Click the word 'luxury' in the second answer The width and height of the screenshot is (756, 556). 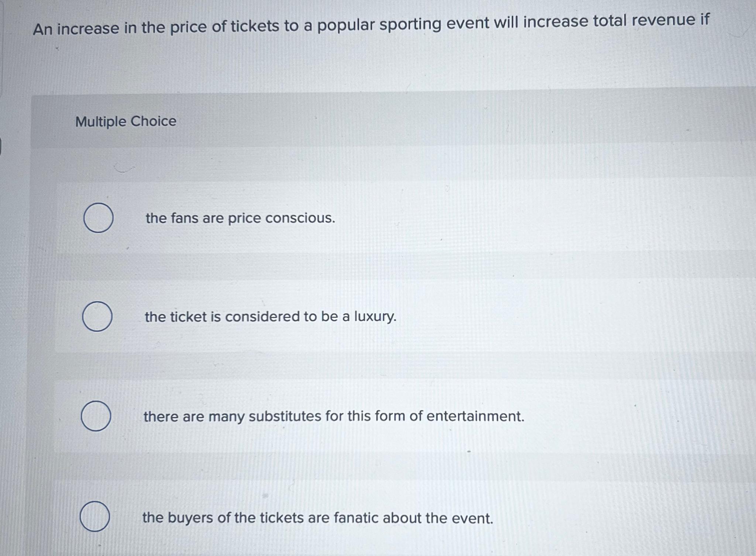375,317
